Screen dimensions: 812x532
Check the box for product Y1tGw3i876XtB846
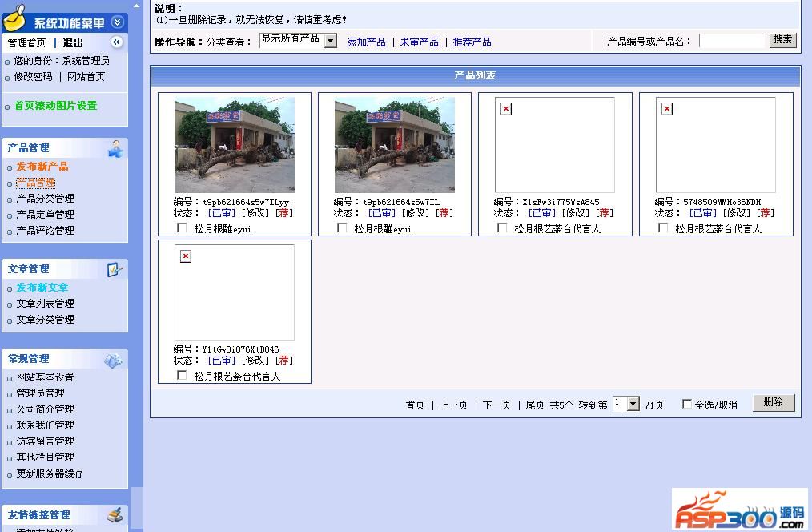pos(182,375)
